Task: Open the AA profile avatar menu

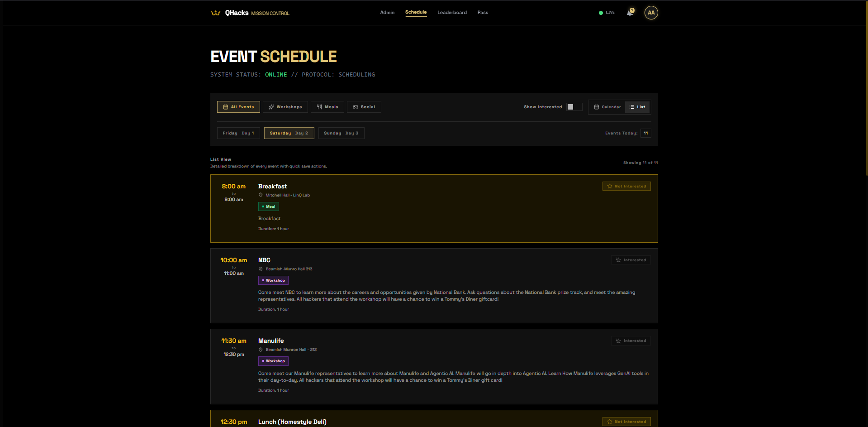Action: (651, 13)
